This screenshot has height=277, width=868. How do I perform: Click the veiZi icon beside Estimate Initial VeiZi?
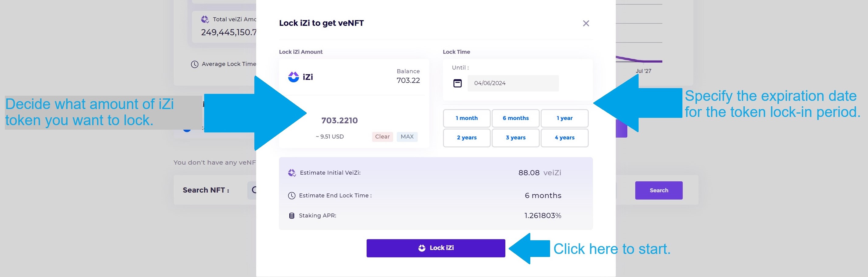pyautogui.click(x=292, y=173)
